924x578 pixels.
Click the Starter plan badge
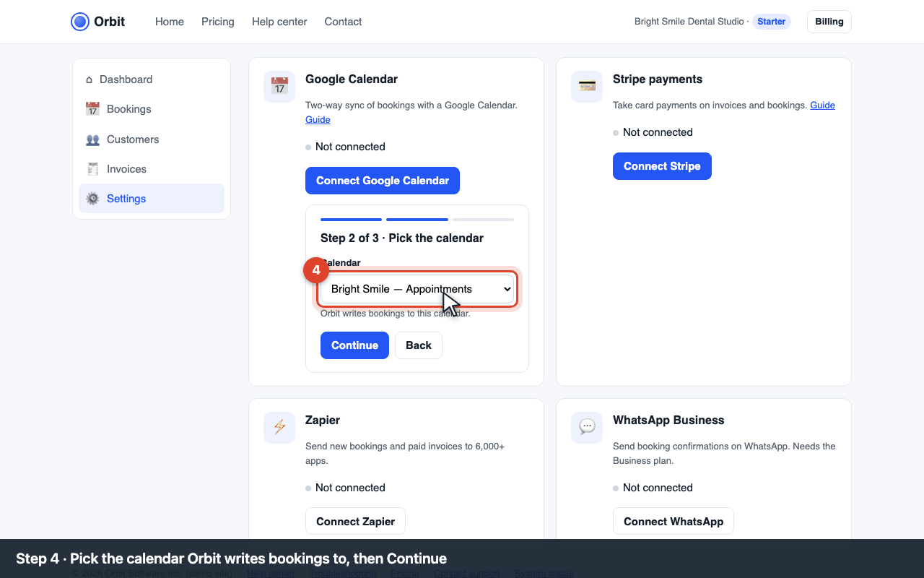click(772, 22)
